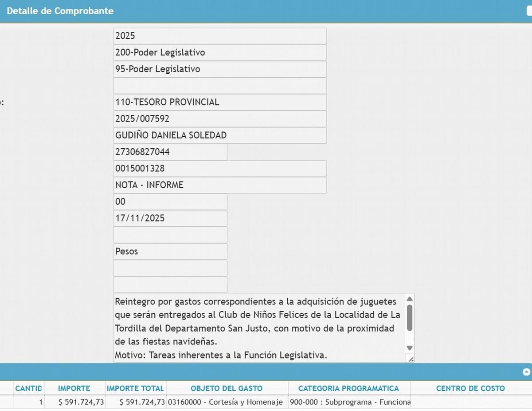Click the scroll down arrow in description box
The width and height of the screenshot is (532, 411).
[x=410, y=348]
